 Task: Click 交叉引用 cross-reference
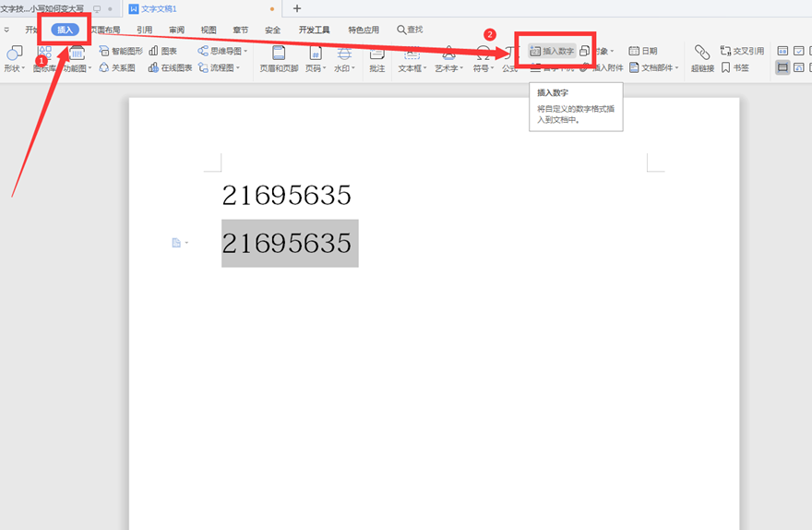[742, 51]
